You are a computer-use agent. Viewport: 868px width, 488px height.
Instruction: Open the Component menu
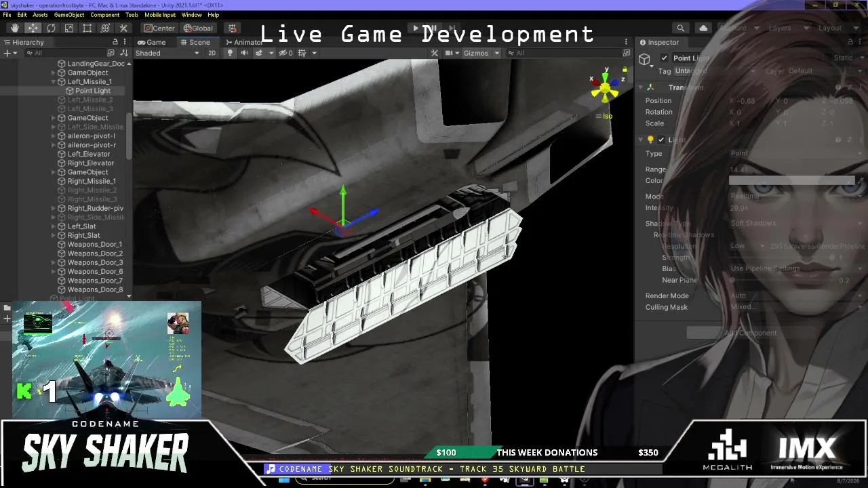(104, 15)
